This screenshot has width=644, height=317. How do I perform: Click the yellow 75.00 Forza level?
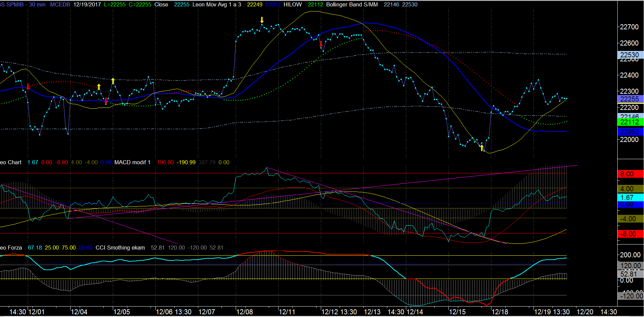[69, 248]
